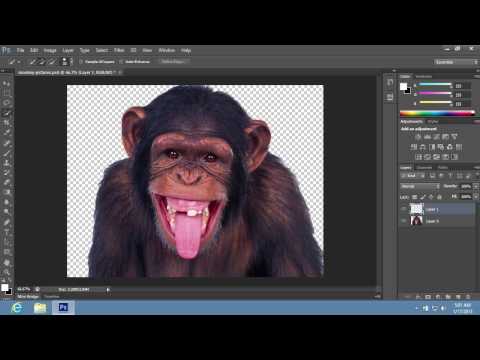Open Internet Explorer from the taskbar
The image size is (480, 360).
coord(17,307)
